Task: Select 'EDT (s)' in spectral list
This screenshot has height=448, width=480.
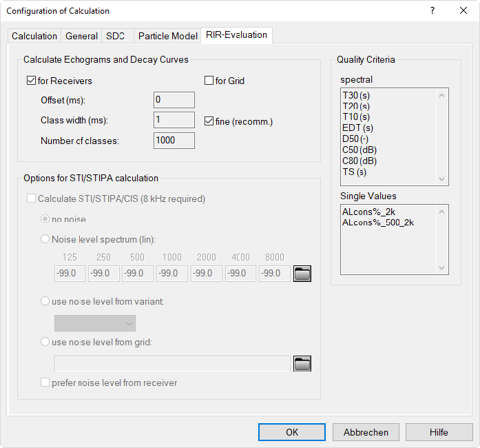Action: coord(357,128)
